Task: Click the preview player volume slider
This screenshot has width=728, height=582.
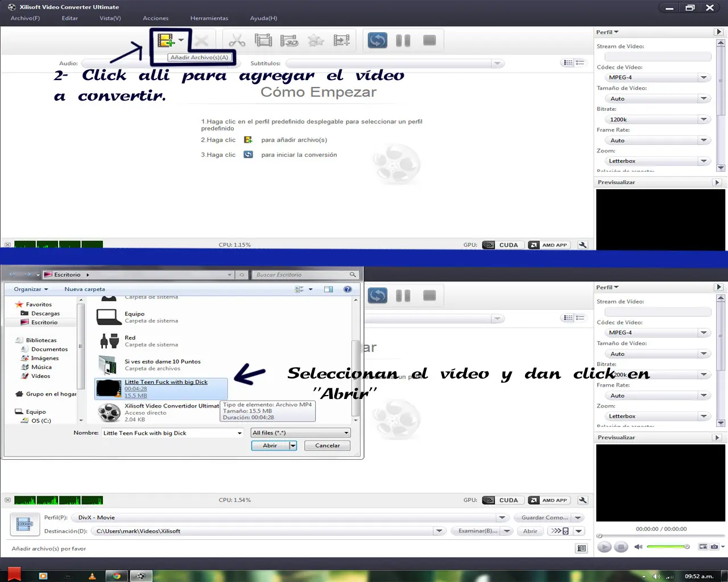Action: [668, 546]
